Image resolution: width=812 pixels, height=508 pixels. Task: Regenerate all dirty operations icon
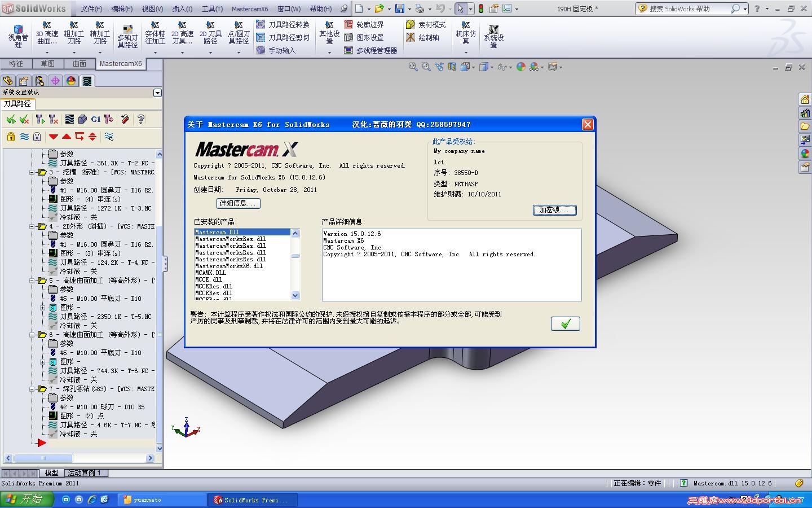point(54,119)
